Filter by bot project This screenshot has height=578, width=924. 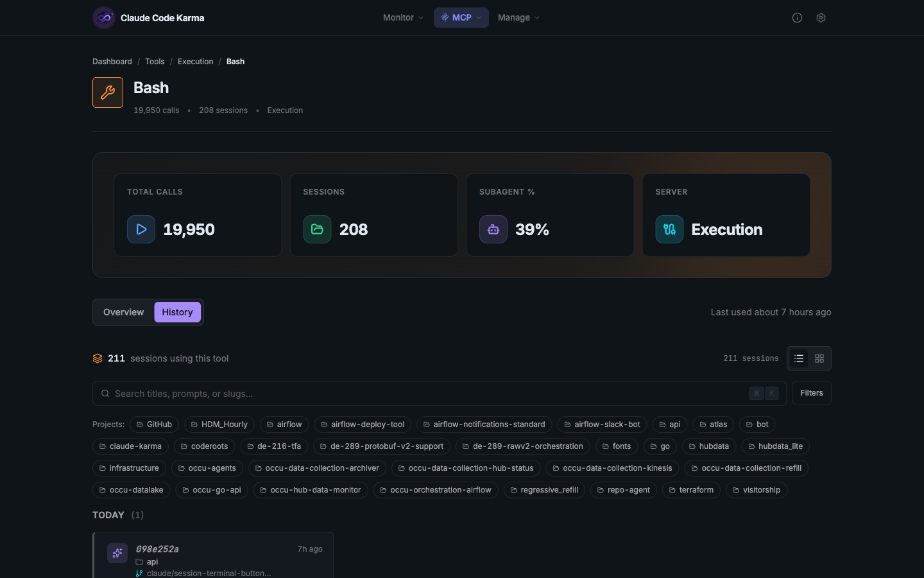click(x=757, y=425)
